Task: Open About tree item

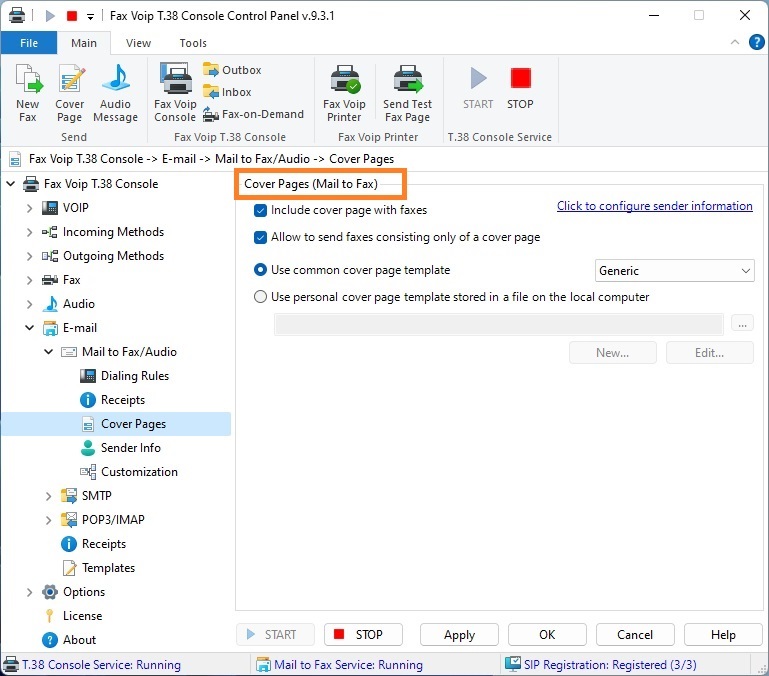Action: [x=79, y=640]
